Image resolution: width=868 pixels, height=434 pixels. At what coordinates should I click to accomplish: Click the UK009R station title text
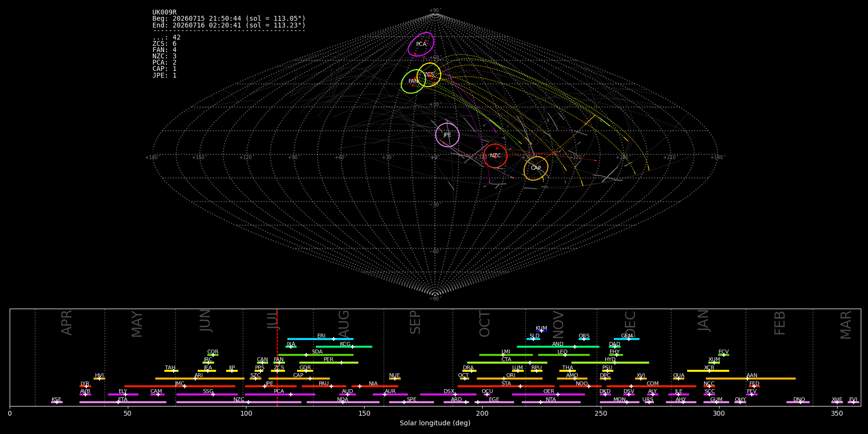pyautogui.click(x=164, y=13)
